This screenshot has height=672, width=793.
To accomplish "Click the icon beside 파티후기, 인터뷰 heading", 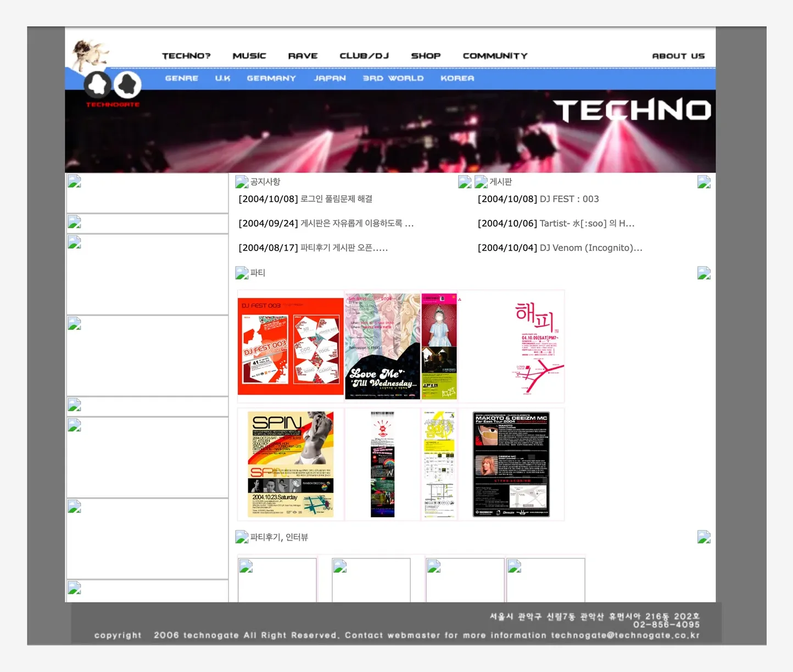I will (x=242, y=537).
